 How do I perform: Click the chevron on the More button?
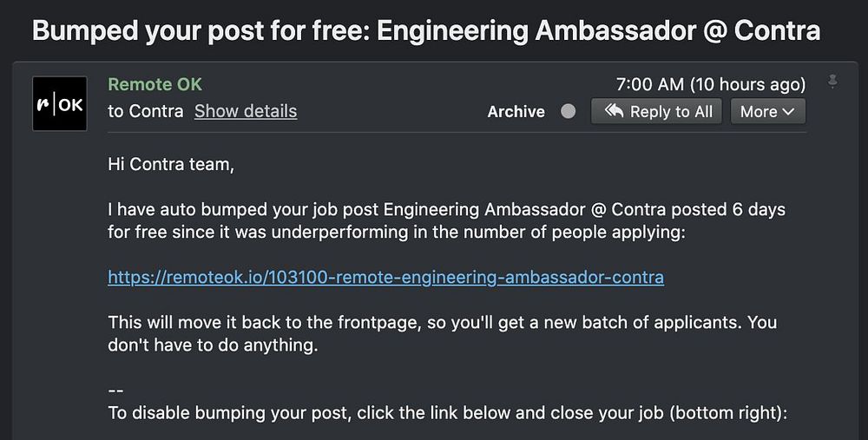point(788,111)
